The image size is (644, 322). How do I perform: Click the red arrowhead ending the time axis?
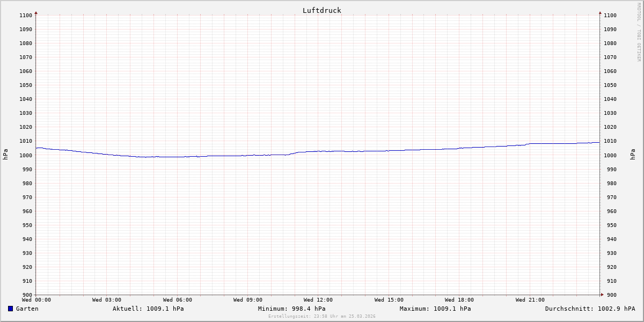tap(602, 294)
